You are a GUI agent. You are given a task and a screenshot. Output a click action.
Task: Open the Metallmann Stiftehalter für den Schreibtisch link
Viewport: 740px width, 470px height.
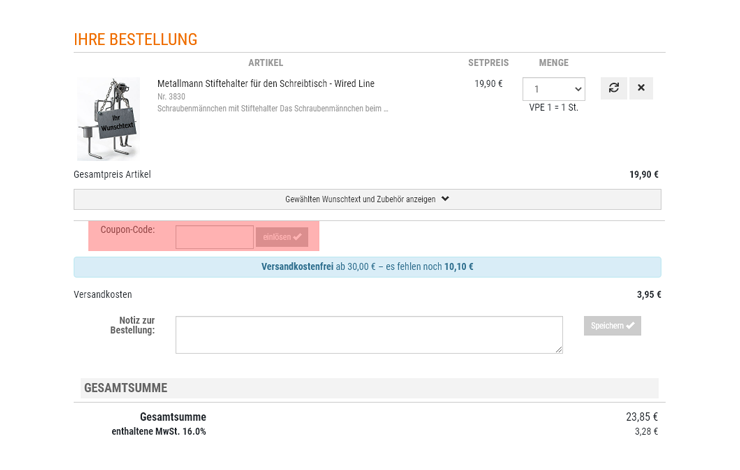click(266, 84)
